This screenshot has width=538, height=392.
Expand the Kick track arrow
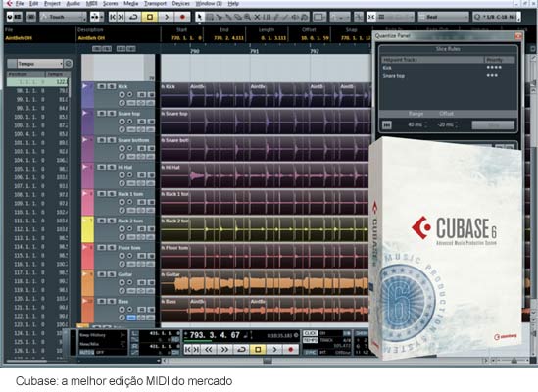click(84, 86)
